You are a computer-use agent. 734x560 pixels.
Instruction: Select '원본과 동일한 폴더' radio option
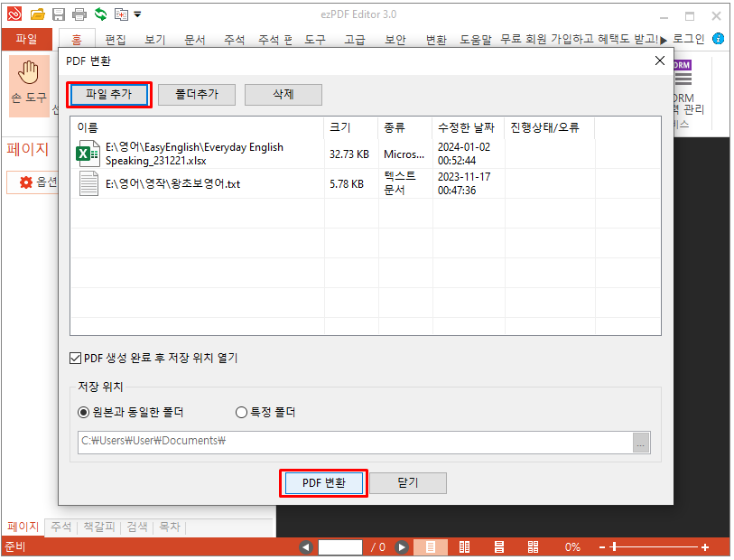tap(83, 413)
